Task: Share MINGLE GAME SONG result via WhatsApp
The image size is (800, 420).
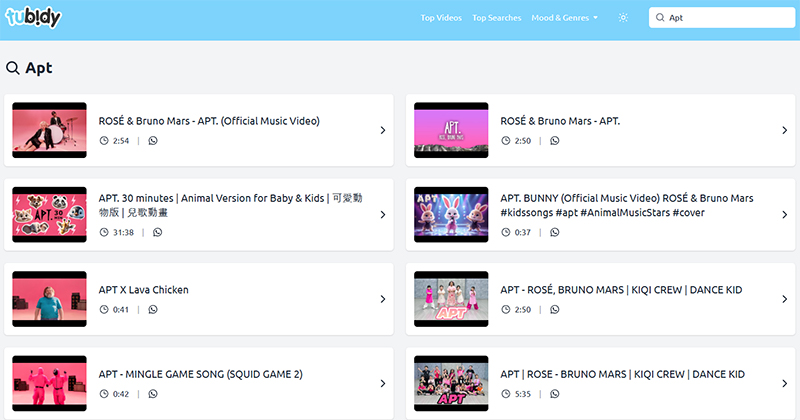Action: coord(153,394)
